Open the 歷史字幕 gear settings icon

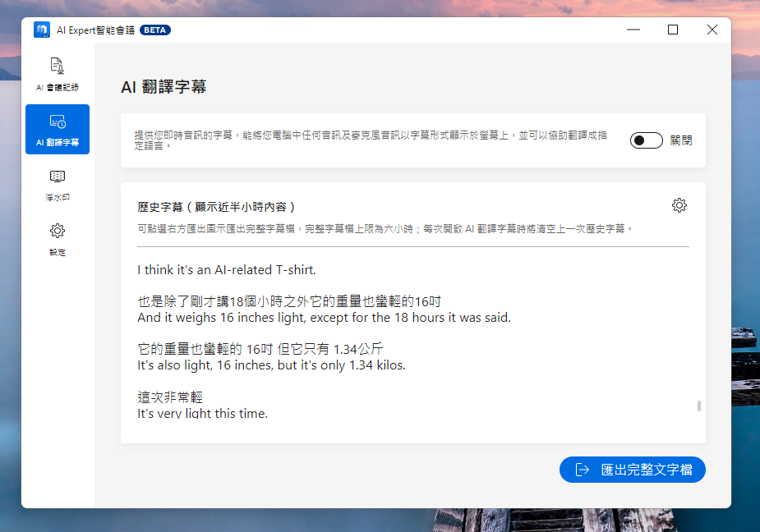pos(679,205)
